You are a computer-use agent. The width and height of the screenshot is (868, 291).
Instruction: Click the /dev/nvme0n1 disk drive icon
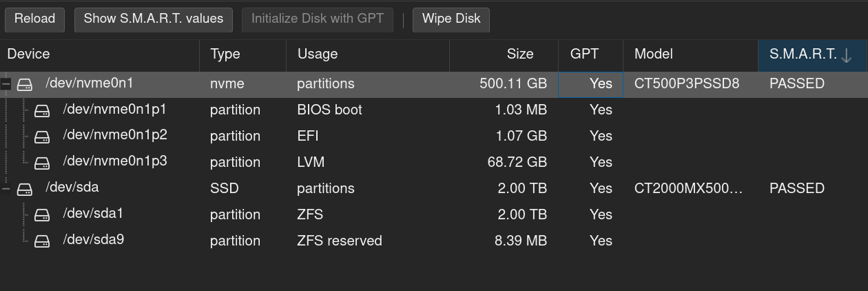(x=25, y=84)
